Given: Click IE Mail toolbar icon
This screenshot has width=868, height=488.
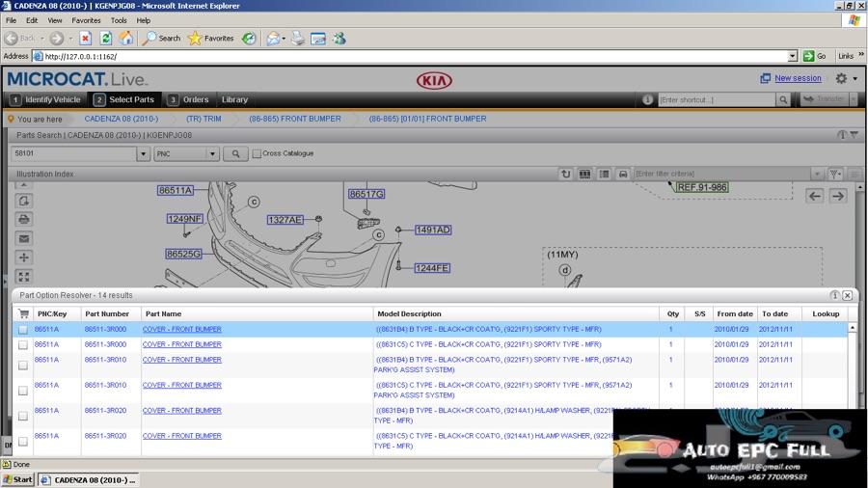Looking at the screenshot, I should [x=273, y=39].
